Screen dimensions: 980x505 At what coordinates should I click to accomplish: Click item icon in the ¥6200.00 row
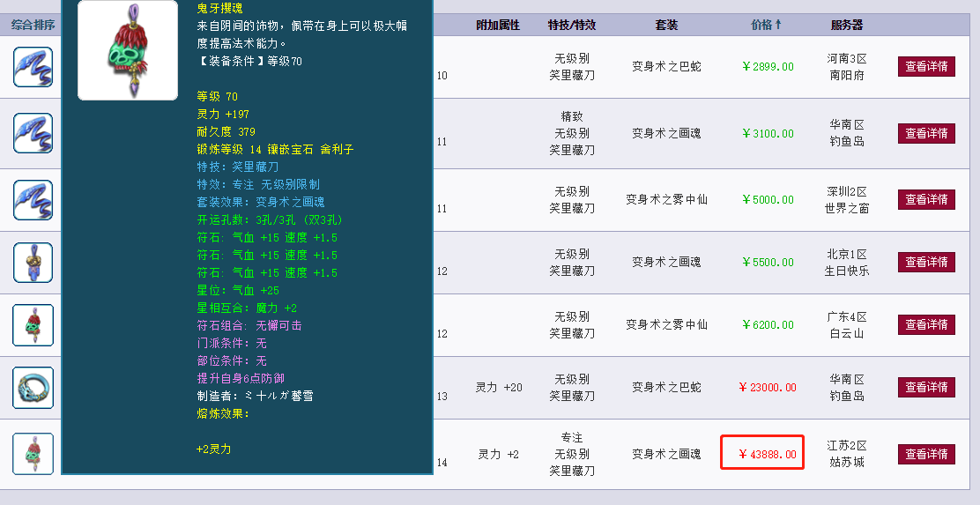(x=33, y=325)
